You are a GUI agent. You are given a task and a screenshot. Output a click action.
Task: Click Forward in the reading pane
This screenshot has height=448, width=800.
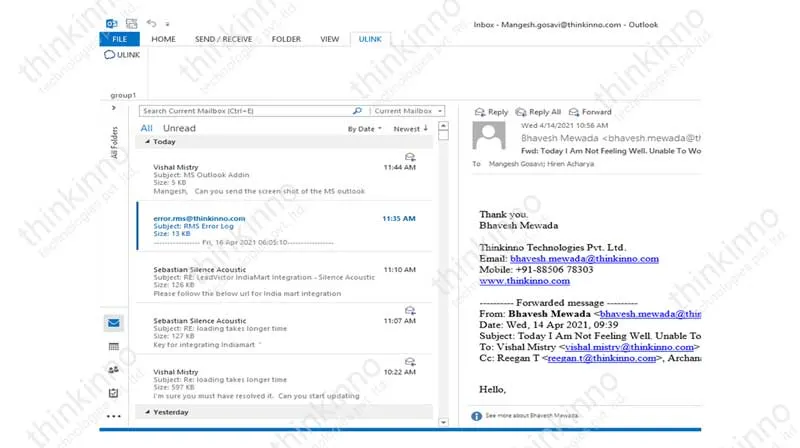click(x=590, y=112)
